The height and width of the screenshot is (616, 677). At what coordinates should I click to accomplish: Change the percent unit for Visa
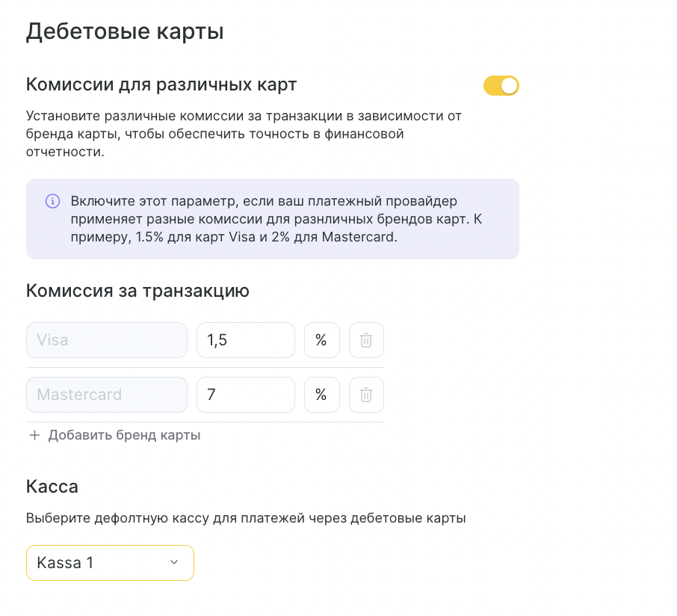click(x=321, y=340)
